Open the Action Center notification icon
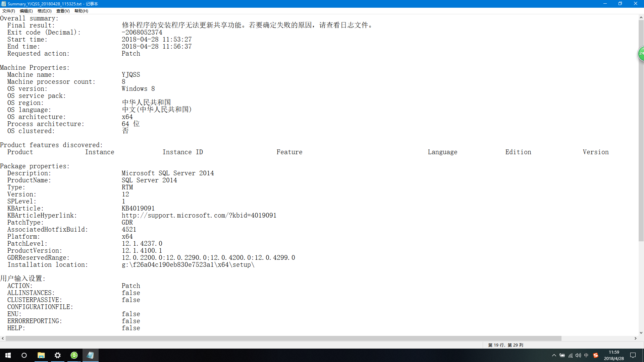The height and width of the screenshot is (362, 644). coord(633,355)
